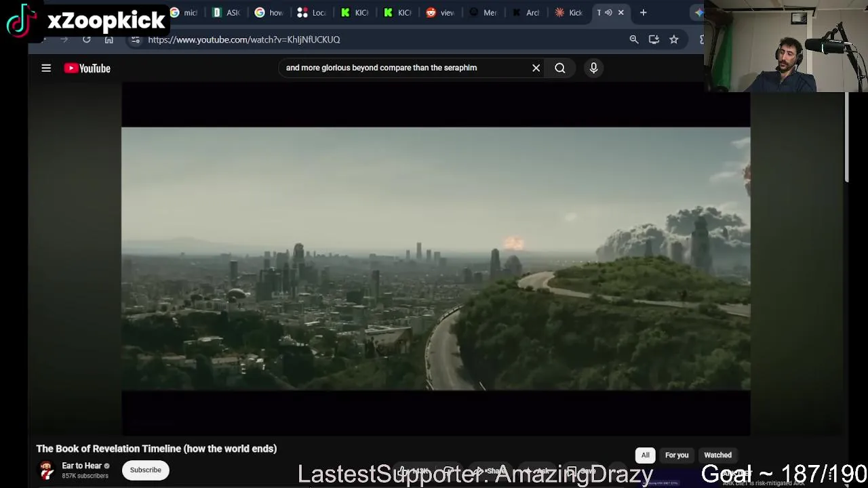Image resolution: width=868 pixels, height=488 pixels.
Task: Click the page vertical scrollbar thumb
Action: click(x=847, y=137)
